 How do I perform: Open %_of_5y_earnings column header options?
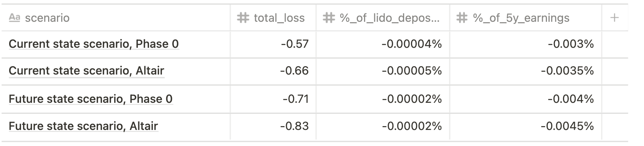(526, 18)
